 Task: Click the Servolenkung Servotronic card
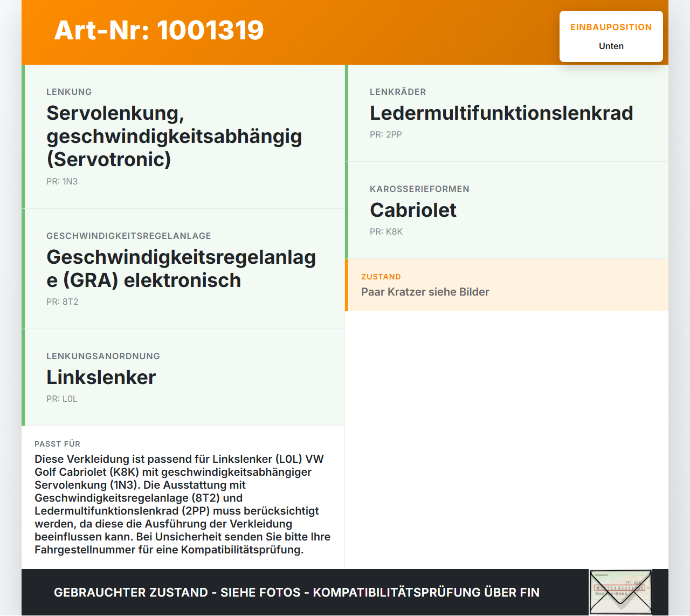pos(183,136)
